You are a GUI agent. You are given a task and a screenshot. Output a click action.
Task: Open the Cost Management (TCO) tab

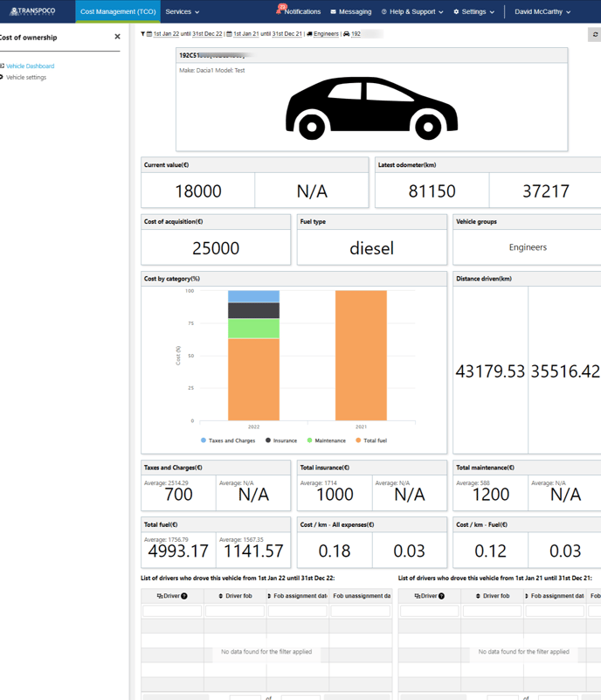pos(118,11)
